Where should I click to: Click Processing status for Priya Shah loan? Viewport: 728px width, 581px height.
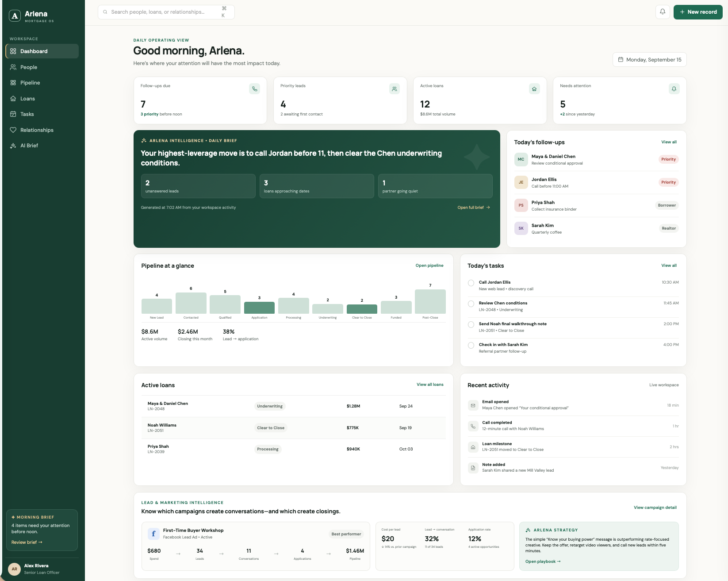tap(268, 449)
